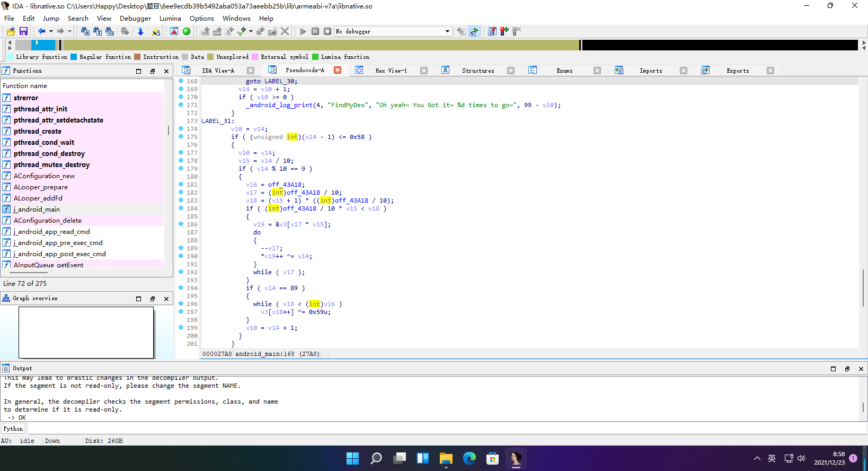Open the Search menu
The height and width of the screenshot is (471, 868).
point(78,18)
